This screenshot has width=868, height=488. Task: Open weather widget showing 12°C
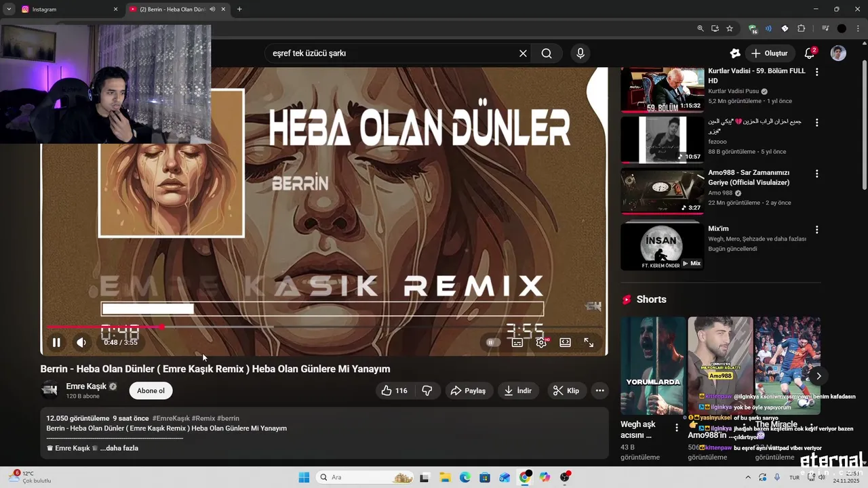point(30,477)
